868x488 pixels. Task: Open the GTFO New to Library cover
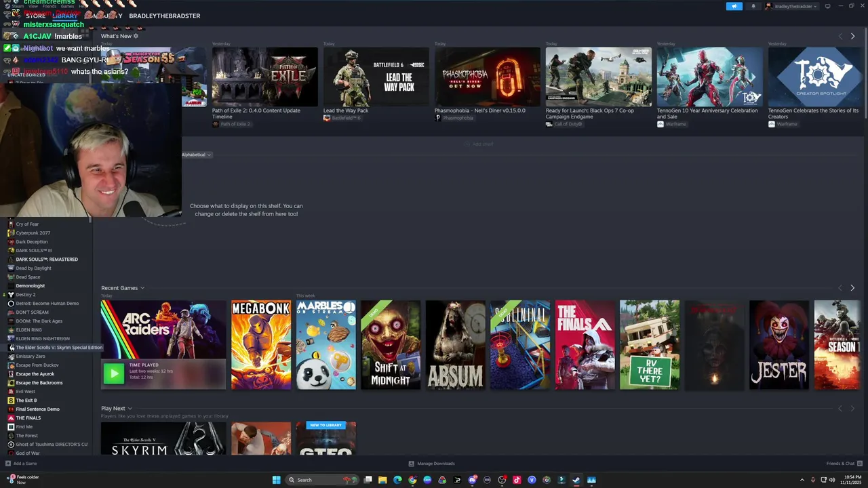coord(326,439)
